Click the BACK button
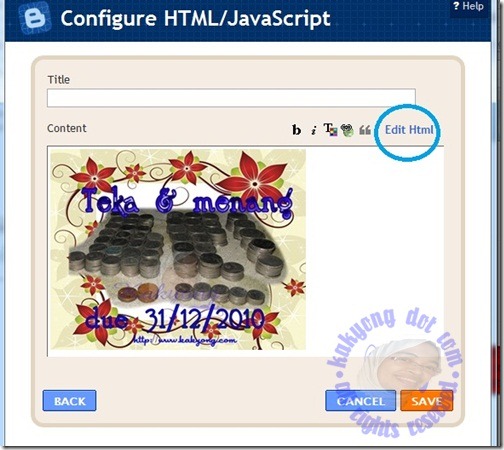 click(x=70, y=401)
